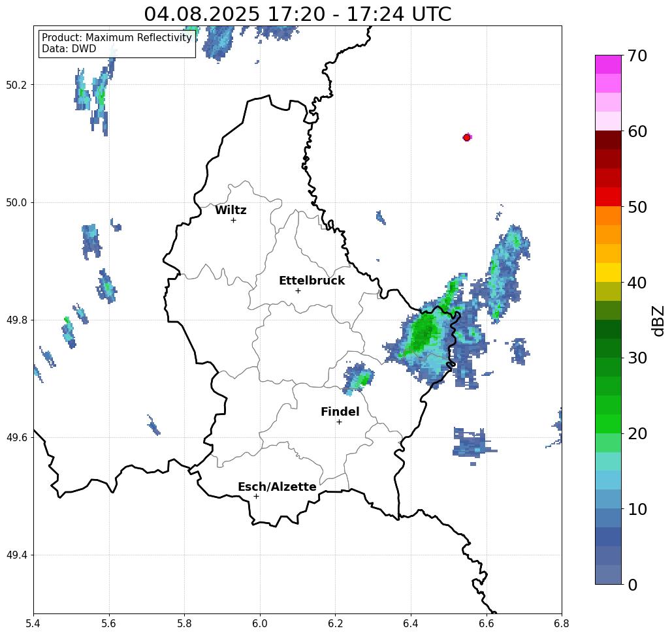The width and height of the screenshot is (672, 635).
Task: Click the longitude 6.0 axis label
Action: (260, 623)
